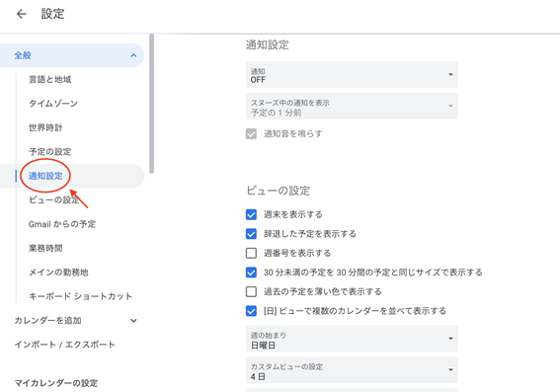Uncheck 辞退した予定を表示する
The width and height of the screenshot is (560, 392).
(251, 234)
